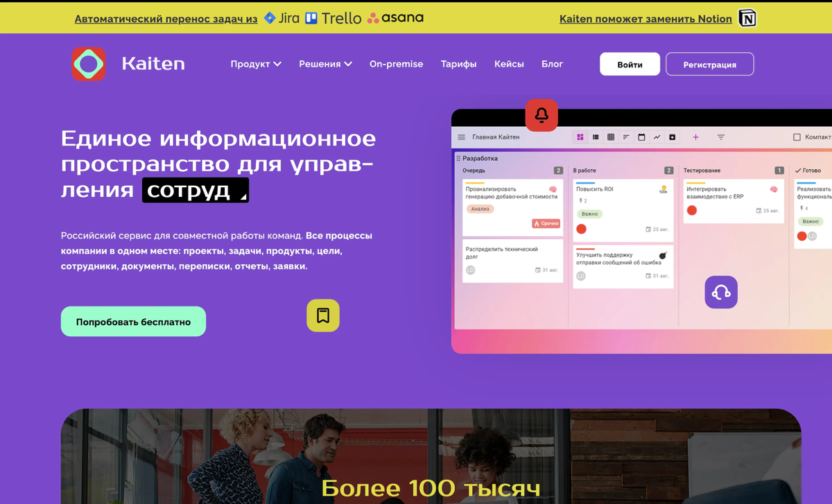Click the В работе column header
The image size is (832, 504).
584,171
